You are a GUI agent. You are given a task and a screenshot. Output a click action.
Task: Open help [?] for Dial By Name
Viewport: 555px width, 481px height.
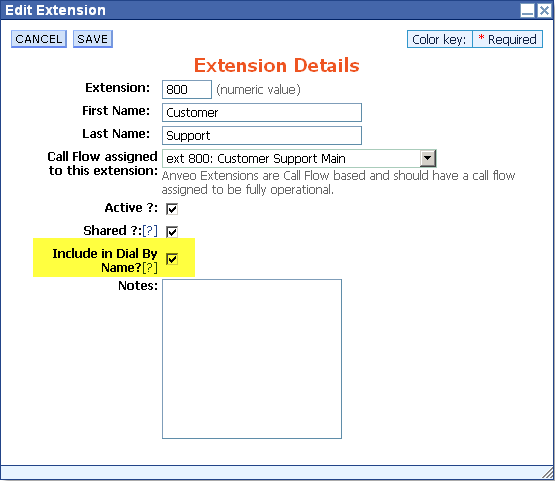[x=150, y=268]
